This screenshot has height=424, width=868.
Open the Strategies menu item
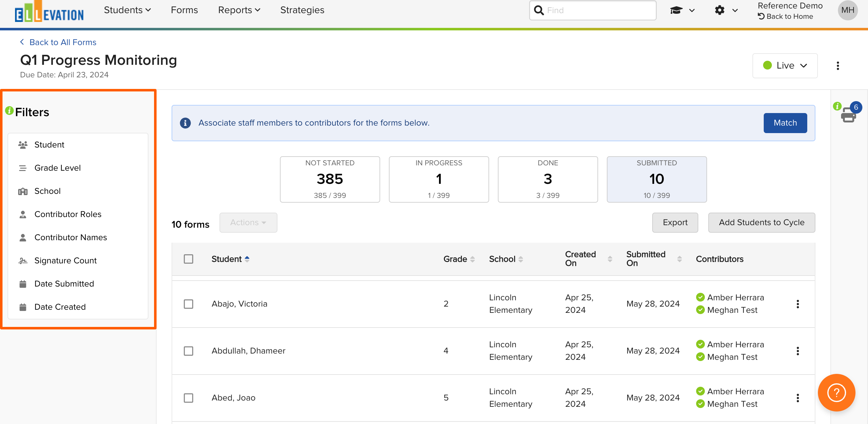302,10
